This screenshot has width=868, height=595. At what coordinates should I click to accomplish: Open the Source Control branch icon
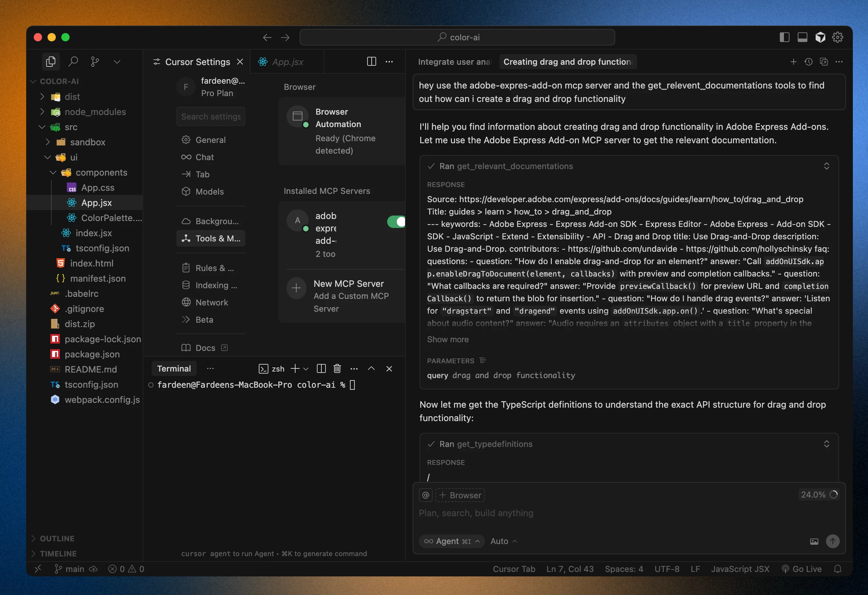pos(95,61)
